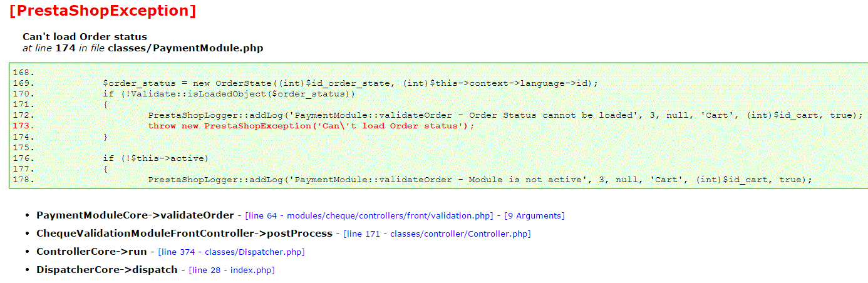Click the line number 174 in the error summary
Image resolution: width=868 pixels, height=283 pixels.
click(66, 48)
